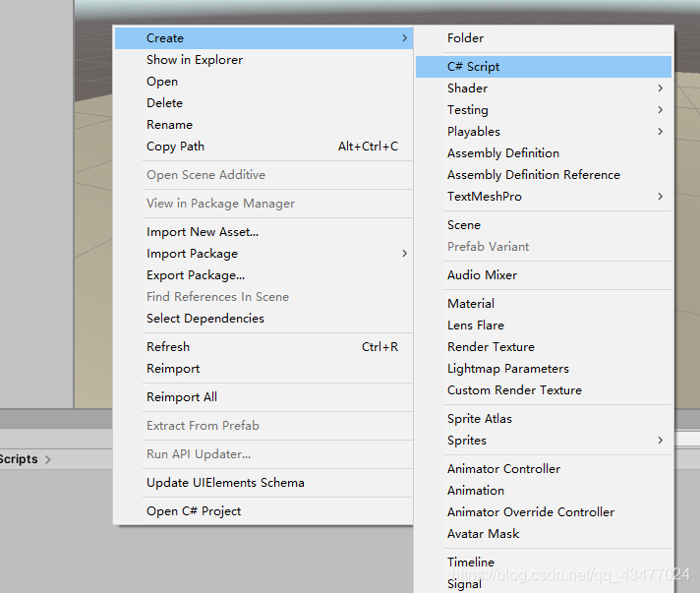Click Scripts breadcrumb in Project panel
The height and width of the screenshot is (593, 700).
pyautogui.click(x=19, y=459)
